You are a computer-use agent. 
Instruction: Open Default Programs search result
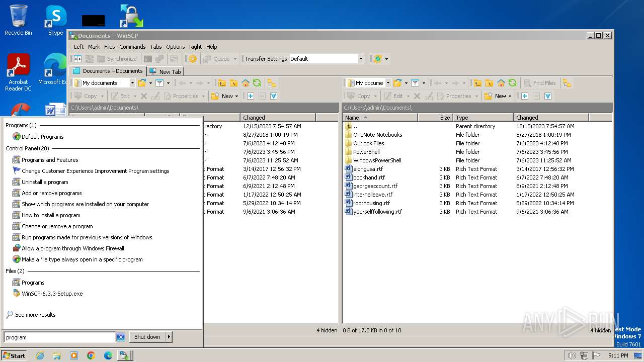pos(42,137)
